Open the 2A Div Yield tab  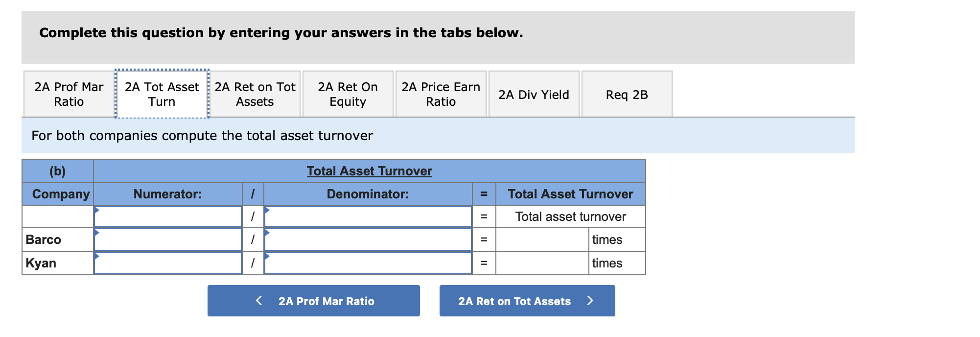click(534, 94)
